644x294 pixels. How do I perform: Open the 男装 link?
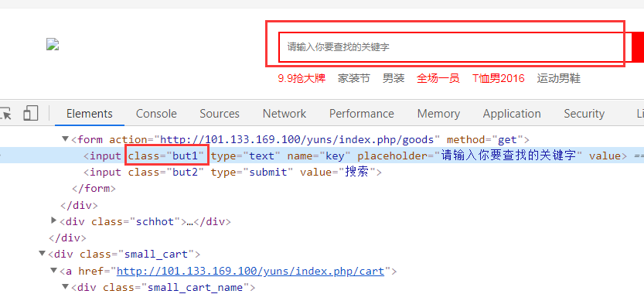(x=394, y=78)
